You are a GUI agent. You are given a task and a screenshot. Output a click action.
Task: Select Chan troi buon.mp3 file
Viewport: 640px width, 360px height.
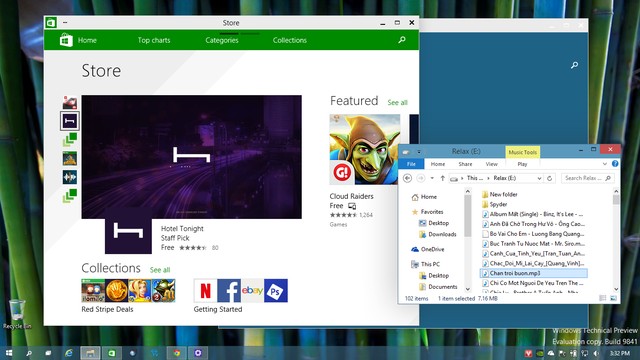click(x=534, y=273)
